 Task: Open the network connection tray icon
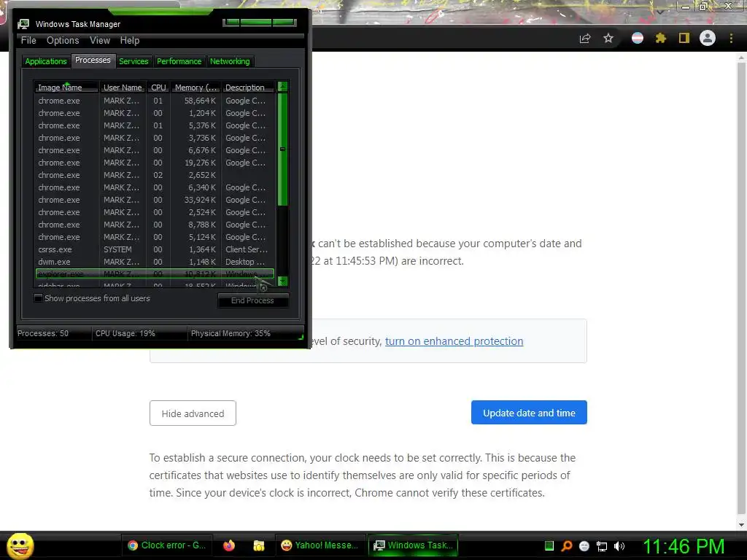pyautogui.click(x=602, y=546)
